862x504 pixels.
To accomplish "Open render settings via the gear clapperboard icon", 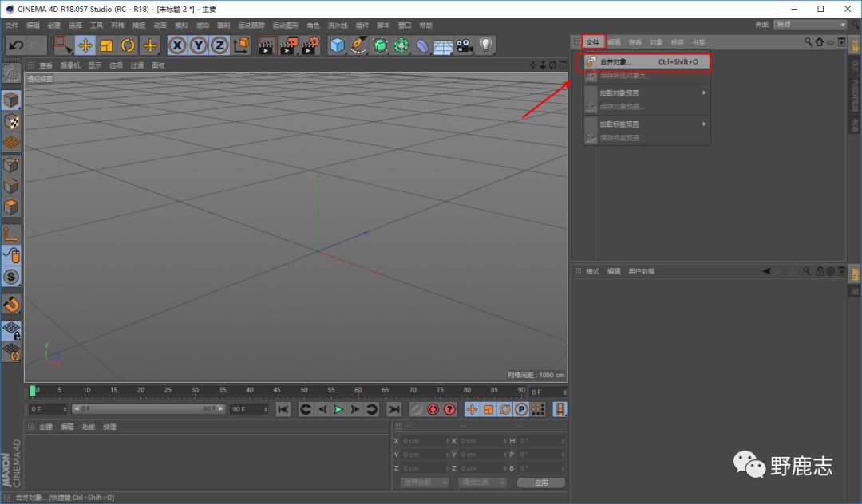I will click(x=310, y=45).
